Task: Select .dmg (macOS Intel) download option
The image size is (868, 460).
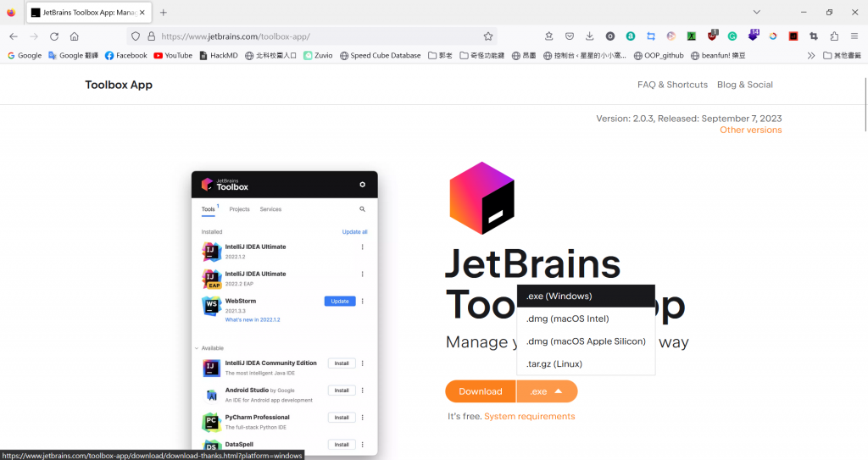Action: point(586,319)
